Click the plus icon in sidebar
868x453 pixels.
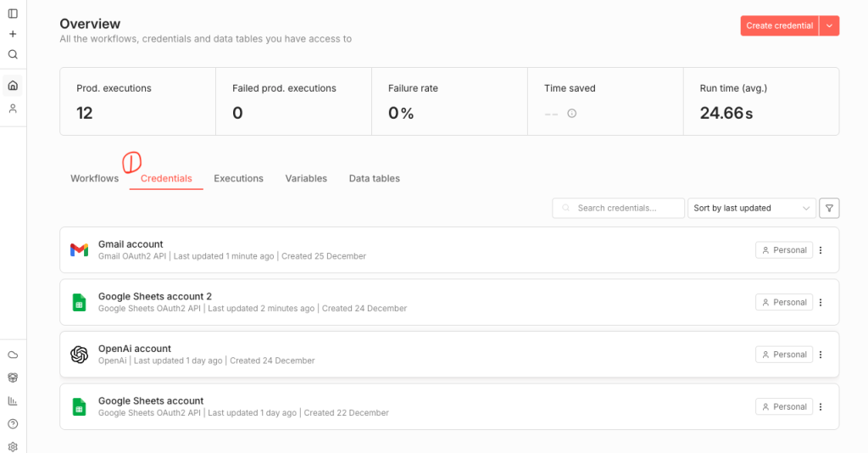[13, 34]
